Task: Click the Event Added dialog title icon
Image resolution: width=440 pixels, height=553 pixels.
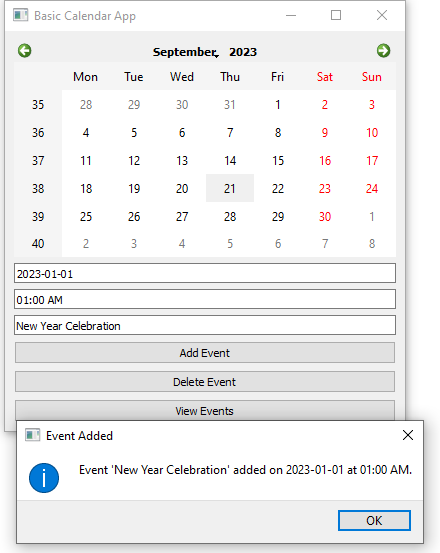Action: (32, 436)
